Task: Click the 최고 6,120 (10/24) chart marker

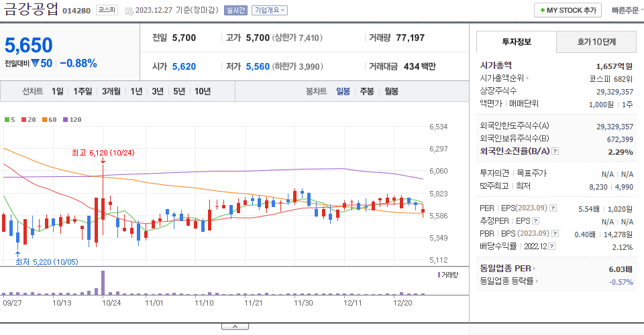Action: click(103, 153)
